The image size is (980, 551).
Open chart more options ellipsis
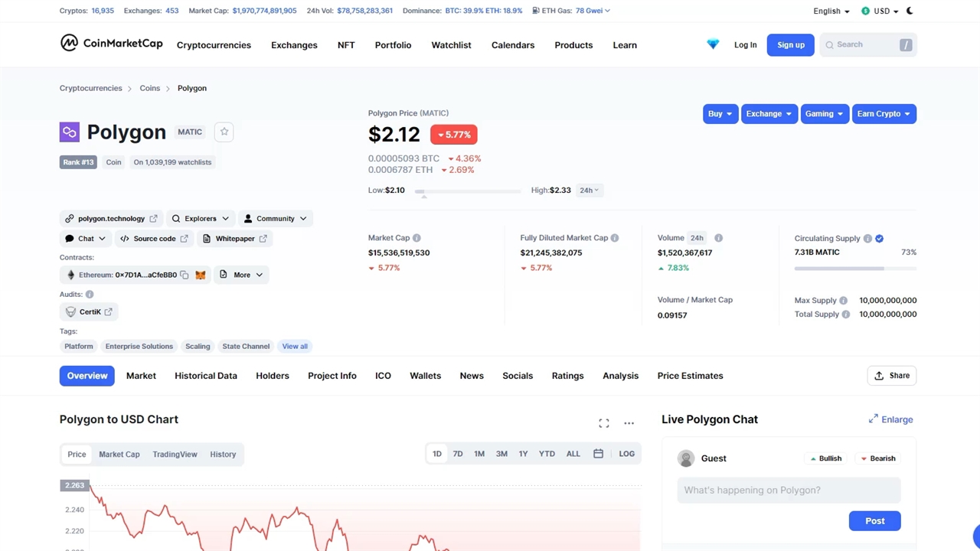click(x=629, y=423)
